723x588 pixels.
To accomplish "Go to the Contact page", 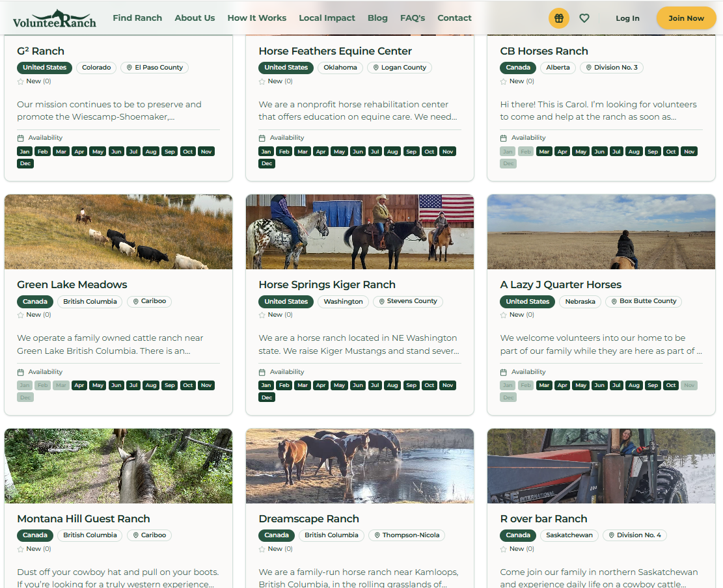I will click(x=454, y=18).
